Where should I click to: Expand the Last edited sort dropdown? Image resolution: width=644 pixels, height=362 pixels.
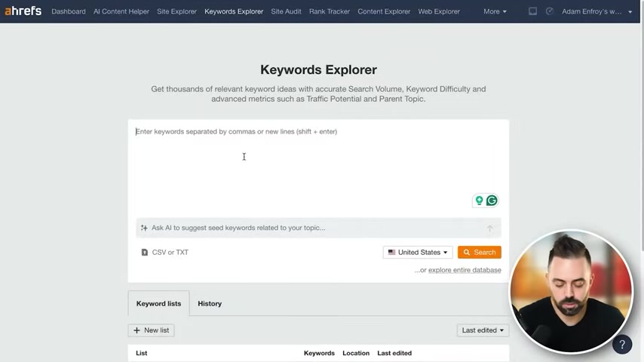click(483, 330)
